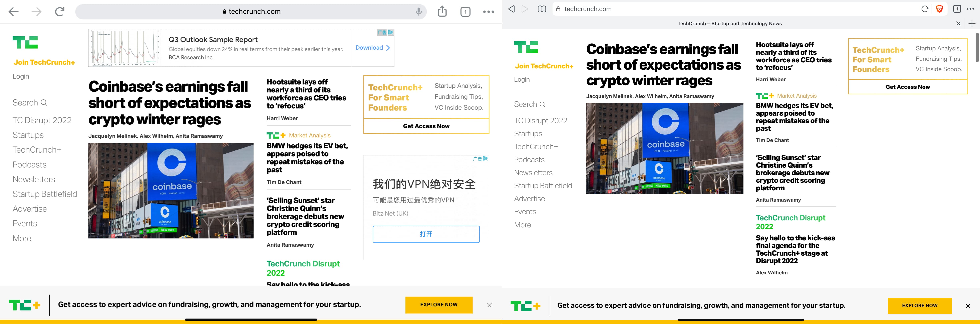980x324 pixels.
Task: Click AdChoices icon on VPN ad
Action: pyautogui.click(x=485, y=159)
